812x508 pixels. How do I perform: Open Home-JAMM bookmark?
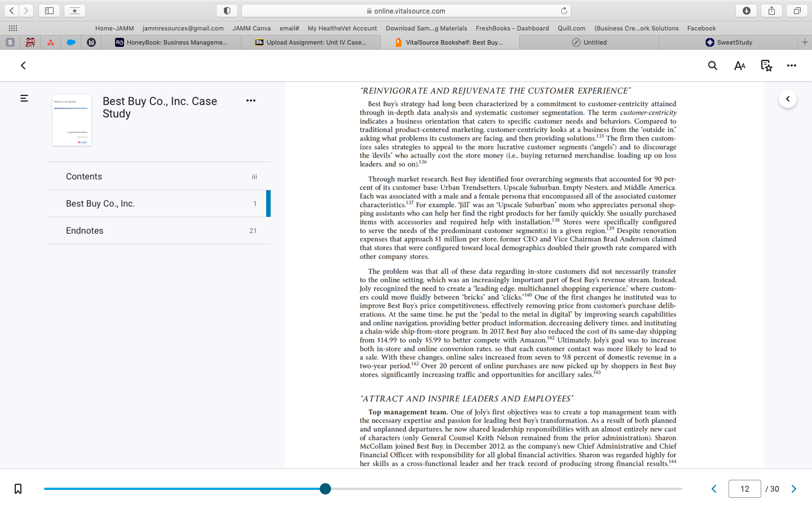[114, 28]
